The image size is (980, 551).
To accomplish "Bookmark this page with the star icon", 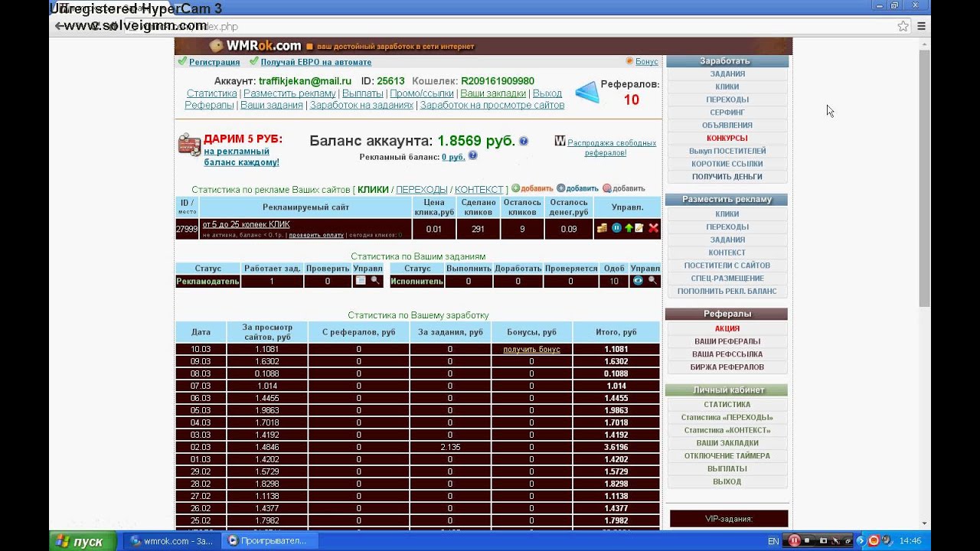I will [903, 26].
